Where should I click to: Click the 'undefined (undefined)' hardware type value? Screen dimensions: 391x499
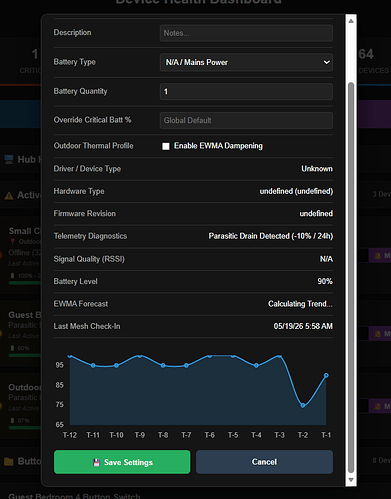click(x=296, y=191)
